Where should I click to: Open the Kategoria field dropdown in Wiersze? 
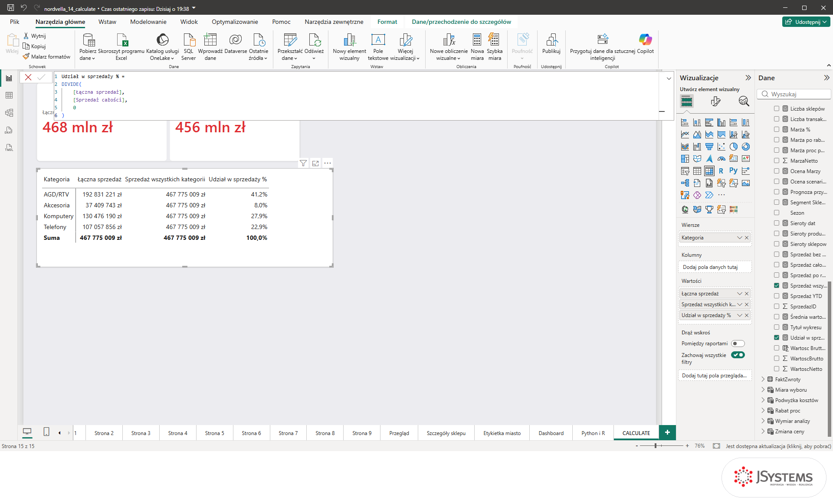(x=739, y=238)
